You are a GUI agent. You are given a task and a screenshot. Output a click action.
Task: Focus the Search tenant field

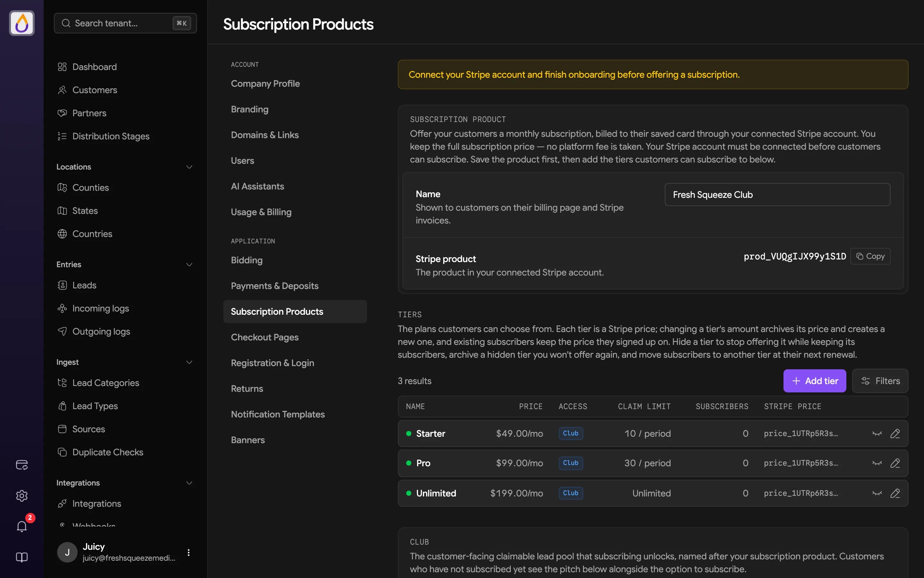coord(125,23)
